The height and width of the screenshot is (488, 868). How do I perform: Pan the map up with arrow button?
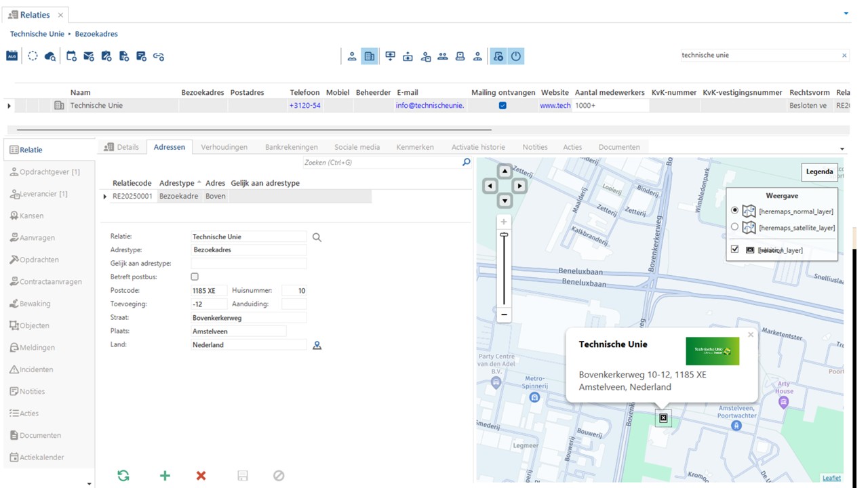pyautogui.click(x=505, y=171)
